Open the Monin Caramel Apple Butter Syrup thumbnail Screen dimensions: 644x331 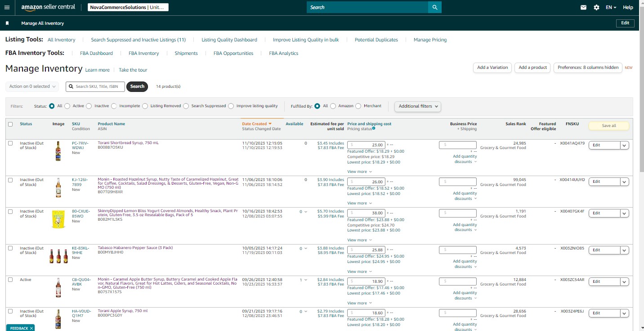click(x=58, y=287)
